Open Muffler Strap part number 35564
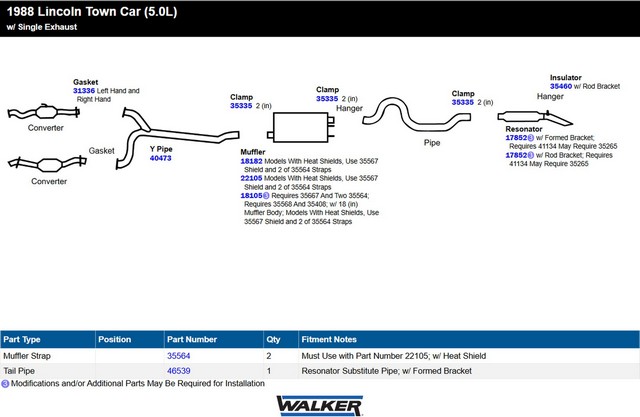The width and height of the screenshot is (640, 417). 178,356
